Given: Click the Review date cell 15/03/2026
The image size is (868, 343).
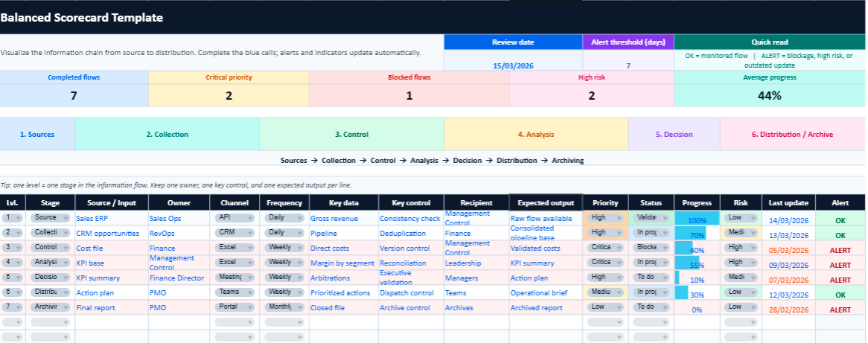Looking at the screenshot, I should click(x=513, y=65).
